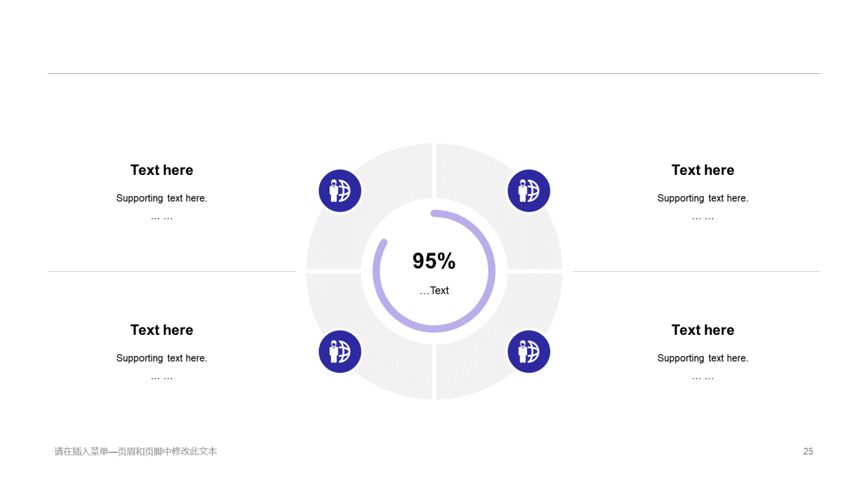The height and width of the screenshot is (488, 868).
Task: Click the '…Text' caption under 95%
Action: point(434,291)
